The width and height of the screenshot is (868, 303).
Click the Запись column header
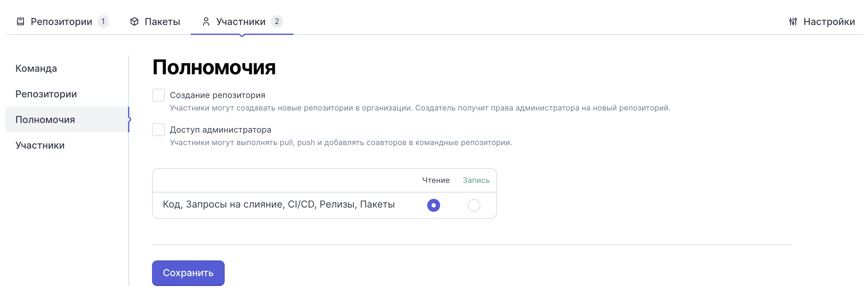click(x=476, y=180)
